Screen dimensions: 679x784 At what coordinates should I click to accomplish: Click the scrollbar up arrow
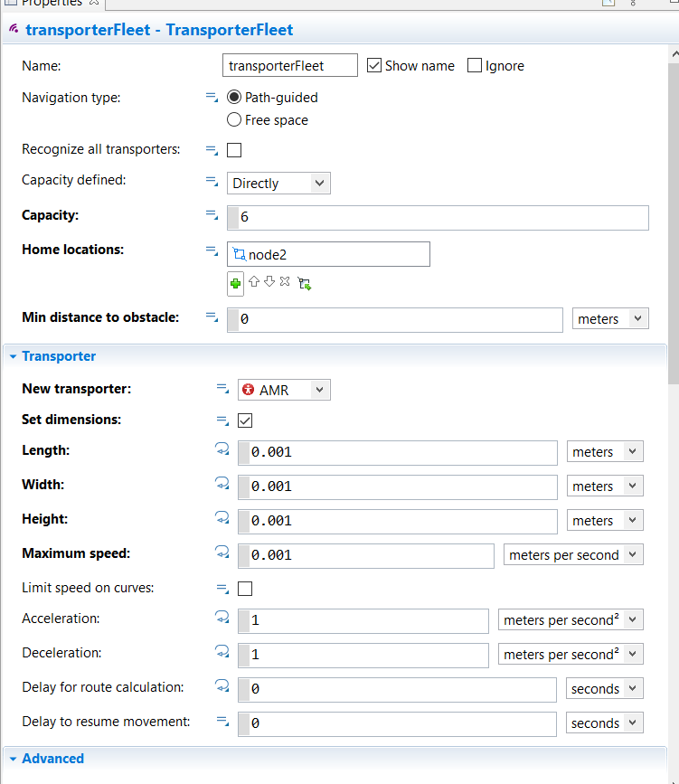tap(674, 53)
